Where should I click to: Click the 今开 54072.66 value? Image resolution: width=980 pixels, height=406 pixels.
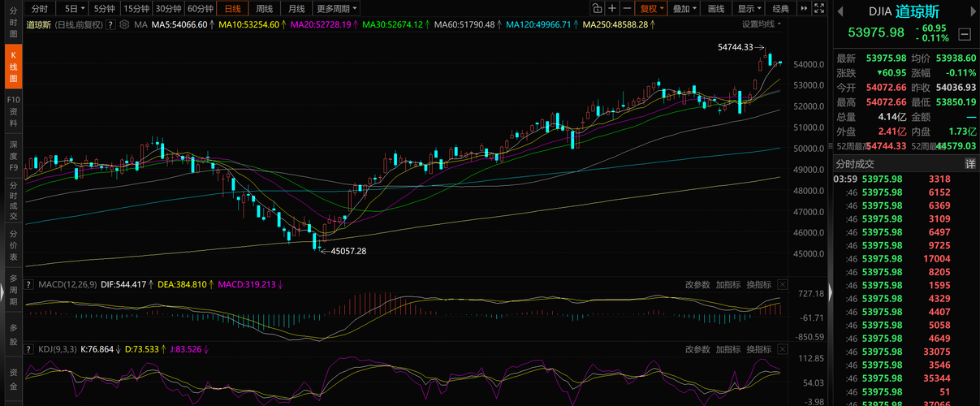click(887, 87)
